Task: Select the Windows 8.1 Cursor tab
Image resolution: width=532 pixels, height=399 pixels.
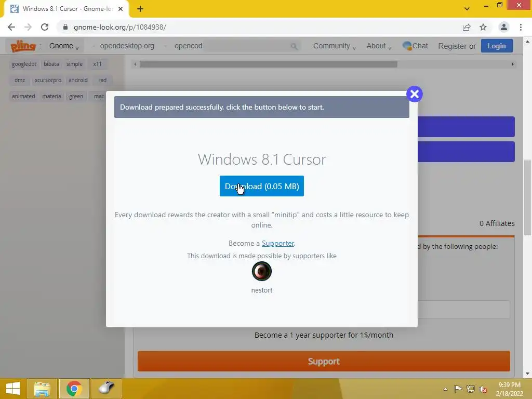Action: point(66,9)
